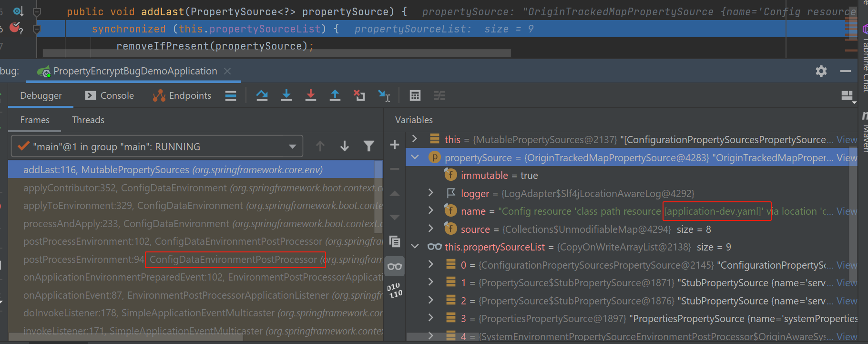Open the Evaluate Expression calculator icon

click(x=415, y=95)
